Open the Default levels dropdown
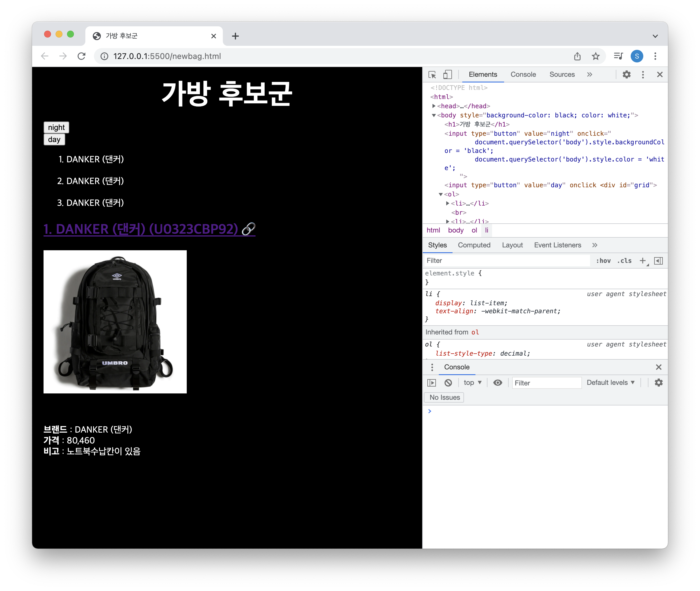The height and width of the screenshot is (591, 700). (x=611, y=383)
